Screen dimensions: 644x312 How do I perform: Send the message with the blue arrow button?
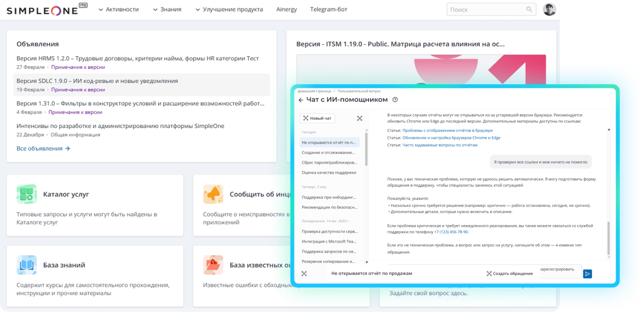tap(587, 274)
